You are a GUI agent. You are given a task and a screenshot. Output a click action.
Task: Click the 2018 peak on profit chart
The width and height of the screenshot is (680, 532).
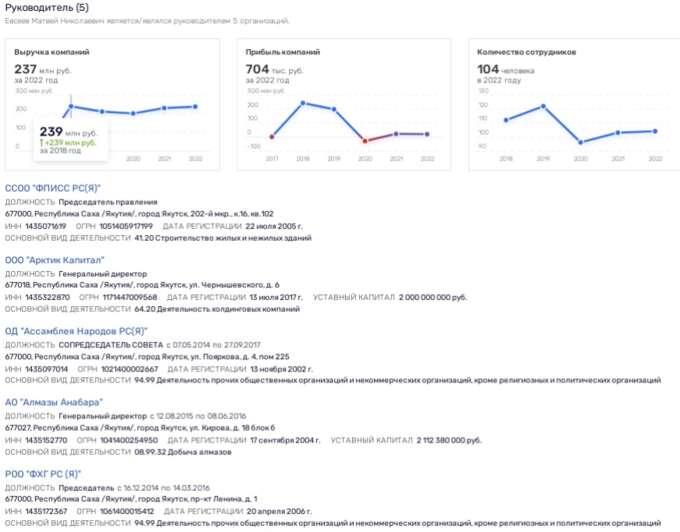(302, 103)
